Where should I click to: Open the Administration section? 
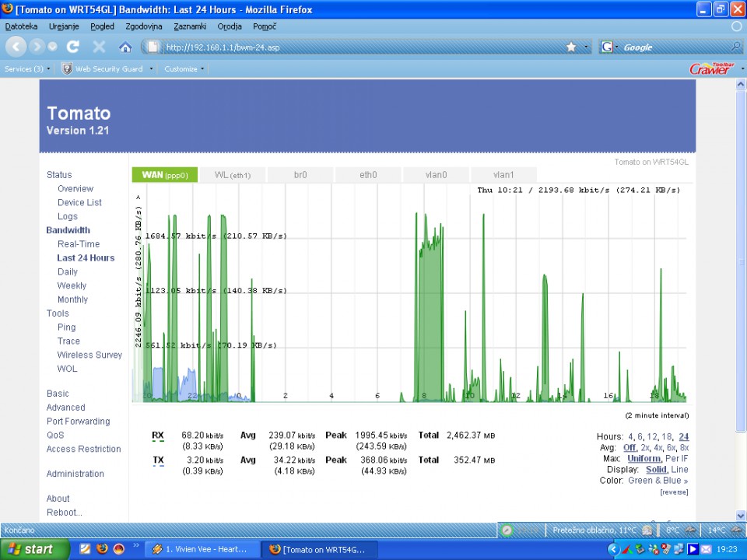75,474
